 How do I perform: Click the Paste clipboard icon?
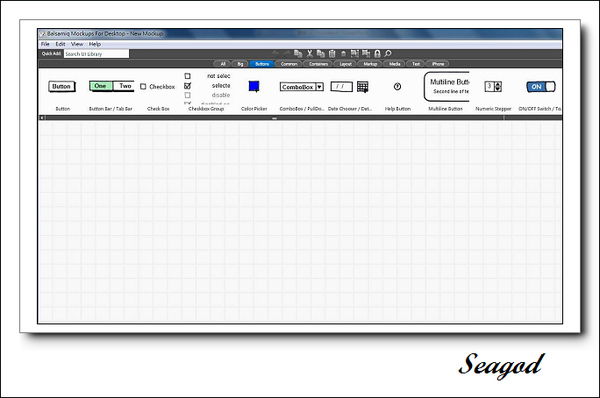coord(332,54)
